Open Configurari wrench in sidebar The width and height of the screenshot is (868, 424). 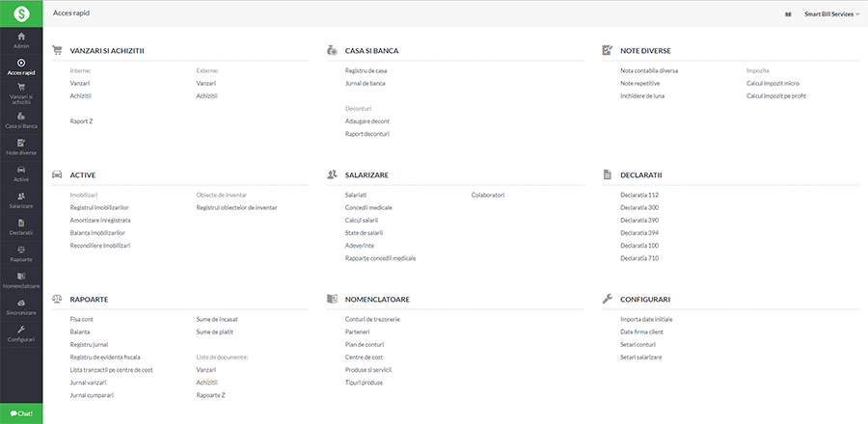21,334
